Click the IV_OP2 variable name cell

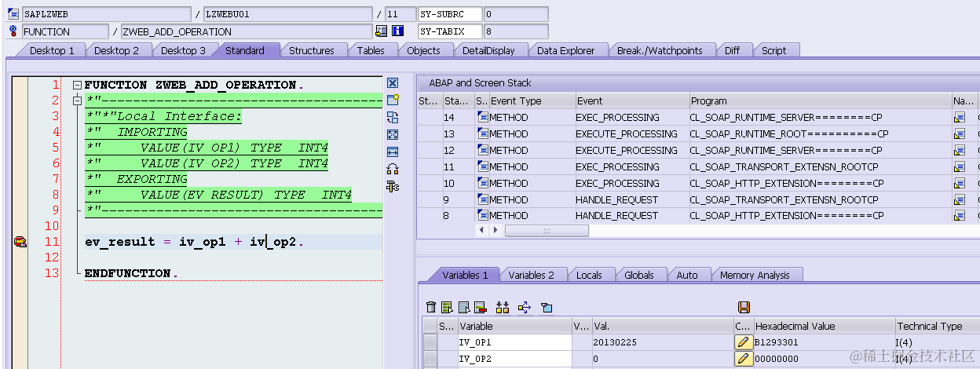(x=514, y=359)
